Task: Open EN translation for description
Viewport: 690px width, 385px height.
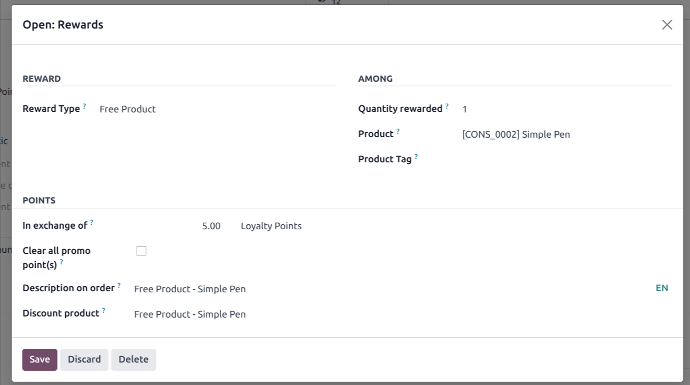Action: 662,288
